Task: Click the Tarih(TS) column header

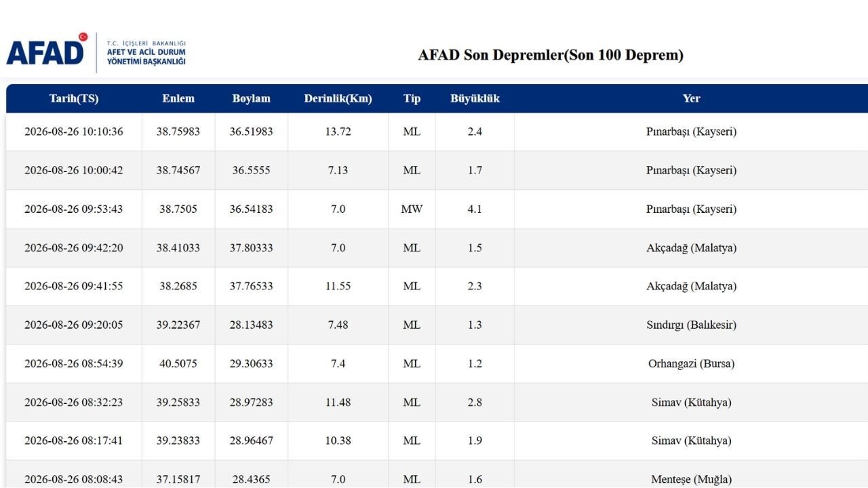Action: coord(74,98)
